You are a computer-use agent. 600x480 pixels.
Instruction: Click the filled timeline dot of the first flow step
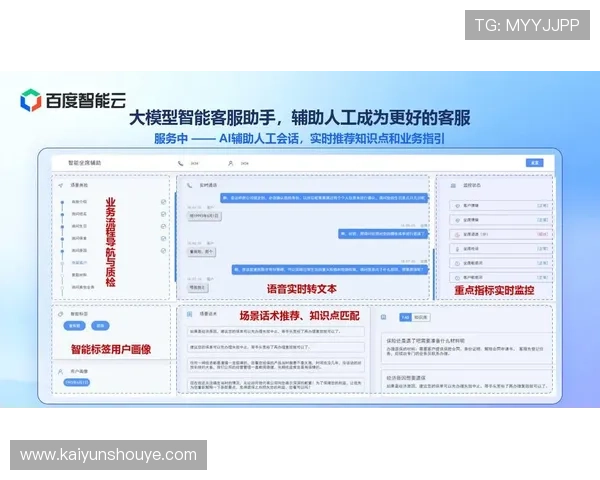62,202
